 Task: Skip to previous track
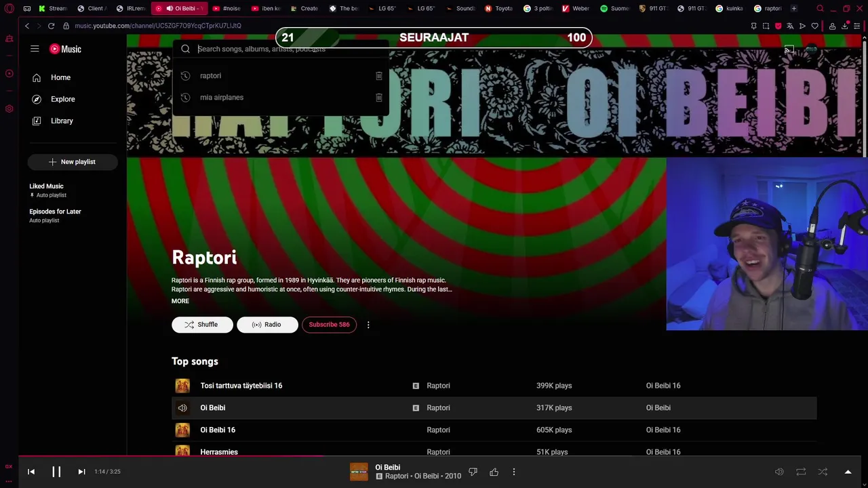tap(31, 472)
